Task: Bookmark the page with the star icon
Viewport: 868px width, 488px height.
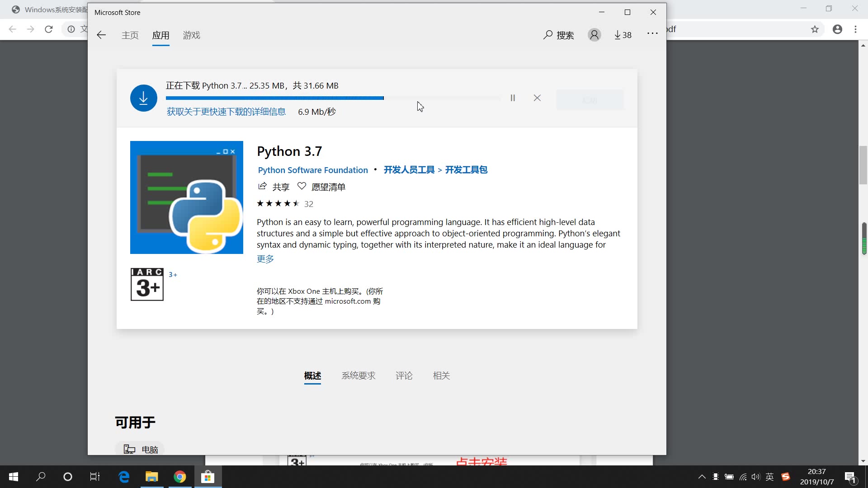Action: 815,29
